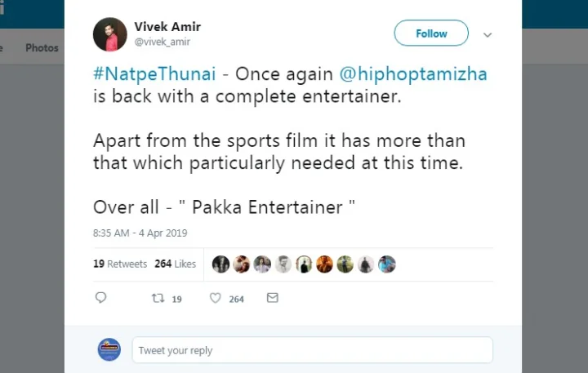
Task: Like the tweet with the heart icon
Action: (x=216, y=299)
